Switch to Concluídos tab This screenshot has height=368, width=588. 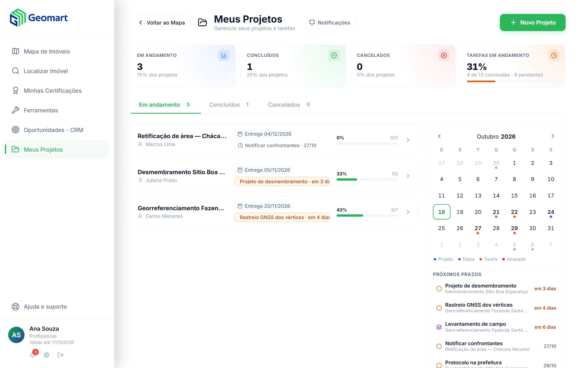(x=230, y=105)
